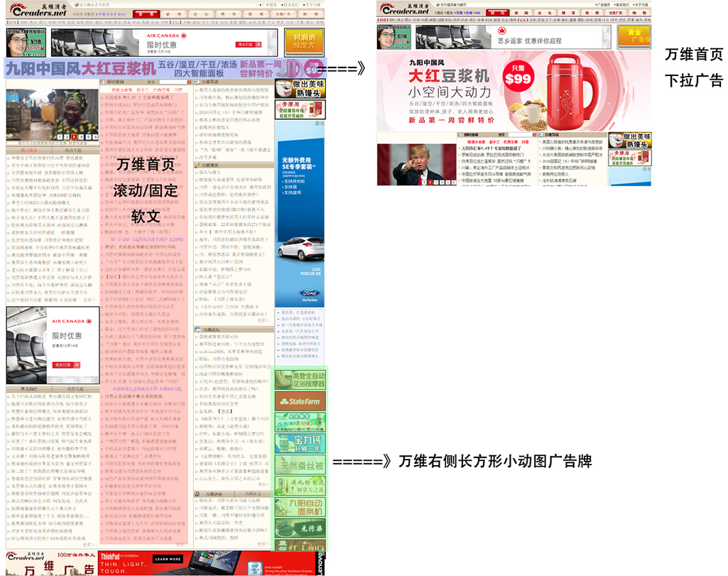Screen dimensions: 728x576
Task: Open the 做出美味熟馒头 ad on the right page
Action: tap(630, 141)
